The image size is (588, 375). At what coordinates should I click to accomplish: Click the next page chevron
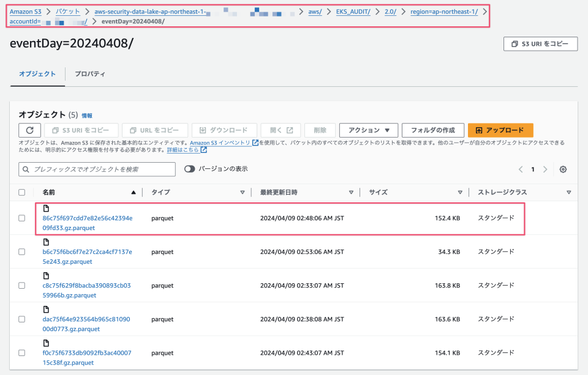coord(545,169)
